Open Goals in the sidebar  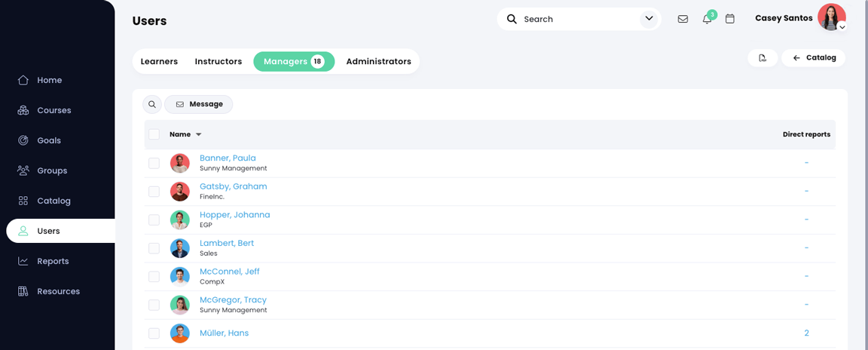coord(49,140)
